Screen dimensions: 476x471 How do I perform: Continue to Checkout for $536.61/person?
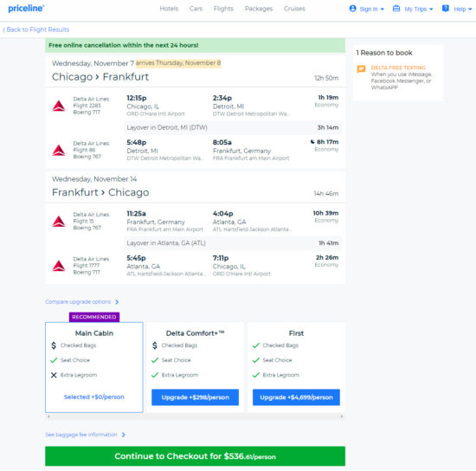coord(196,456)
